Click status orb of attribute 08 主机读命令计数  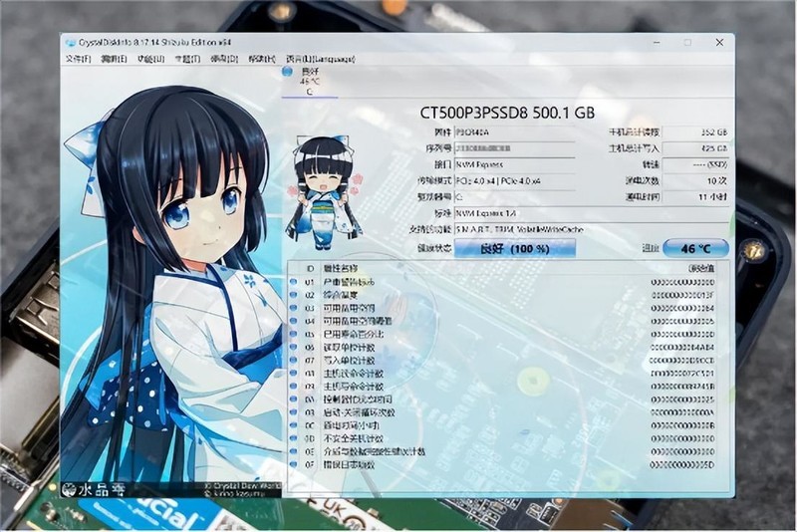pyautogui.click(x=293, y=373)
